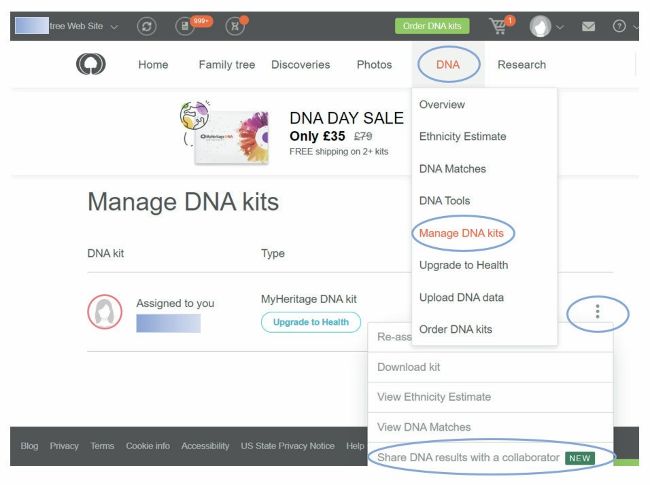The width and height of the screenshot is (650, 485).
Task: Click the 'MyHeritage DNA kit' type text
Action: point(309,299)
